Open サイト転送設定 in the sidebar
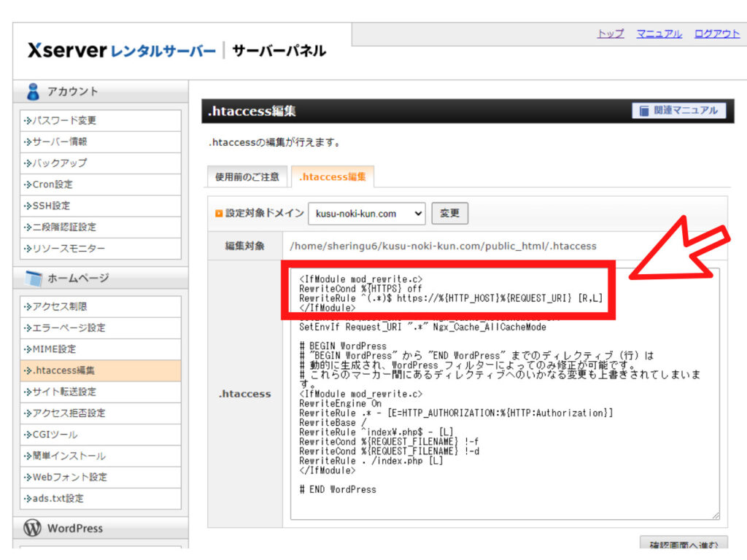The width and height of the screenshot is (747, 560). point(101,392)
